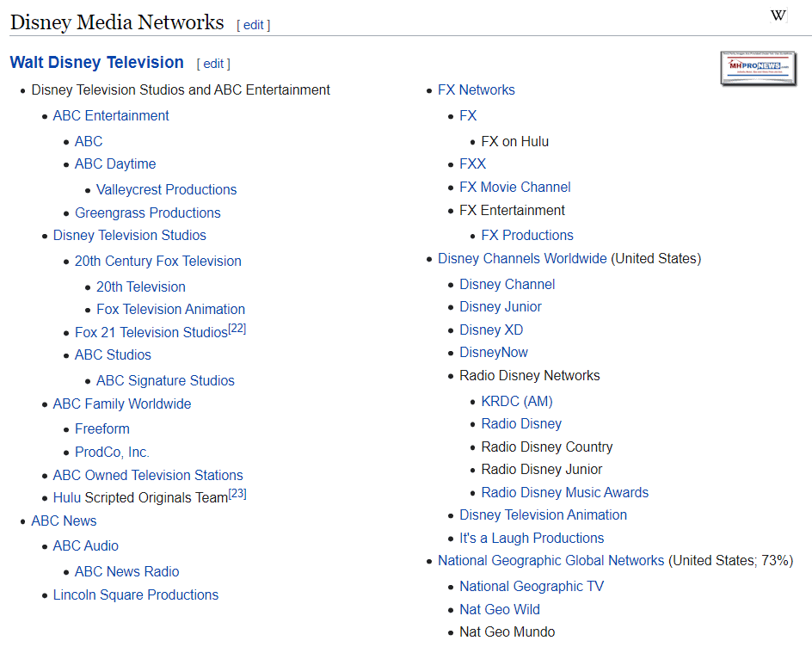Open the Walt Disney Television heading link

coord(96,63)
